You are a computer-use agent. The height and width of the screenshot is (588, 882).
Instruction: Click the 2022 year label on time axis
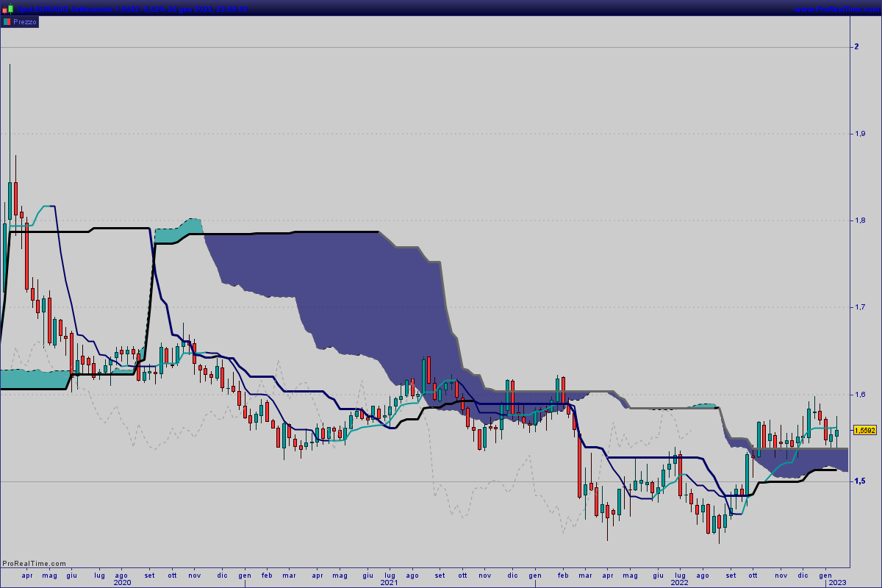(679, 582)
